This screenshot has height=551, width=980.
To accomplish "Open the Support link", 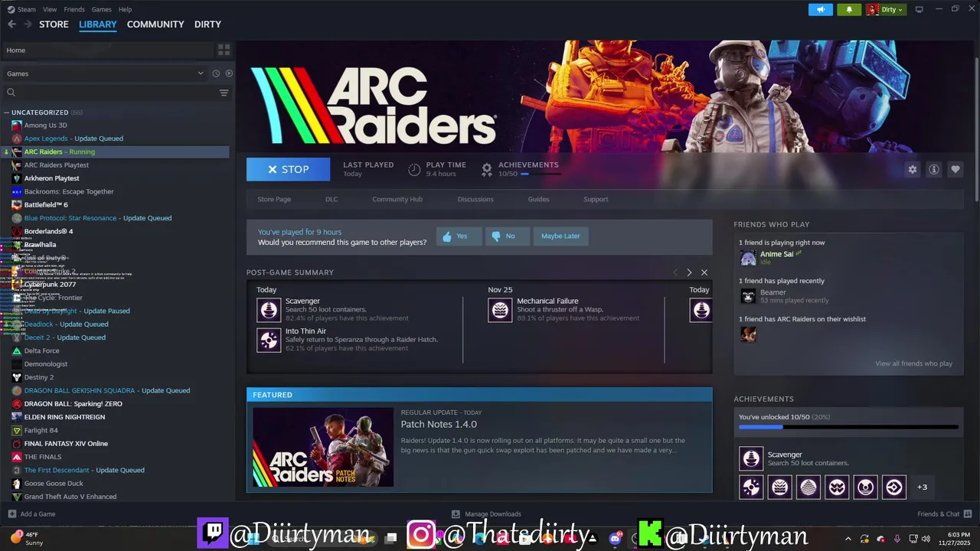I will [x=596, y=199].
